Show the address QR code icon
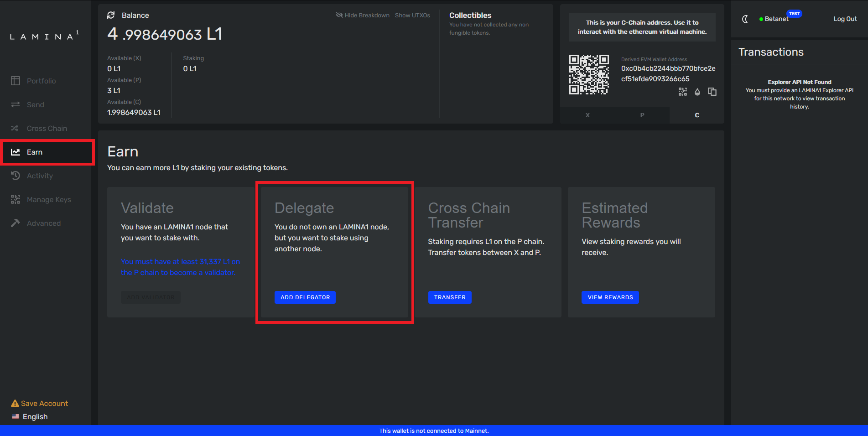Image resolution: width=868 pixels, height=436 pixels. click(x=682, y=92)
